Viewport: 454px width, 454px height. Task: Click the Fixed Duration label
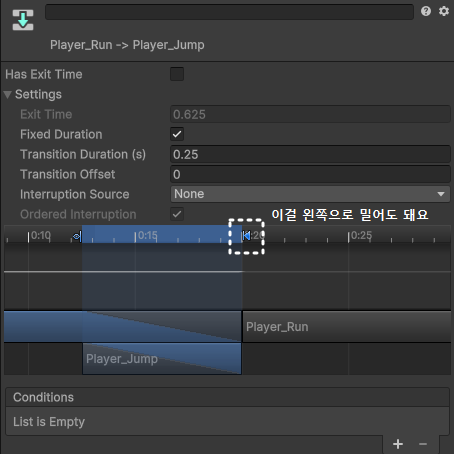click(x=61, y=134)
